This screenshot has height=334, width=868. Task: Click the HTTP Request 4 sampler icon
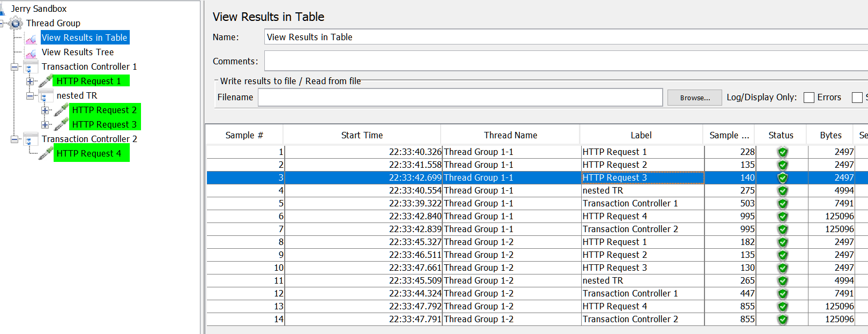pyautogui.click(x=46, y=154)
